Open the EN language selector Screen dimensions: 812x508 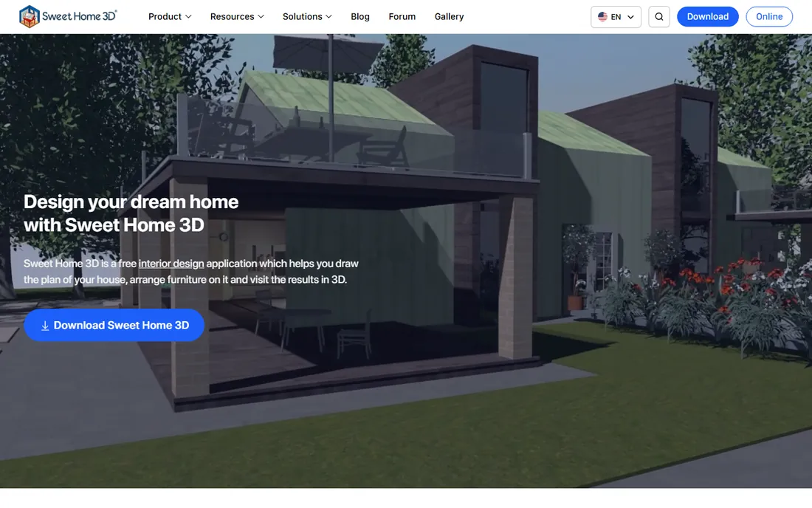616,16
